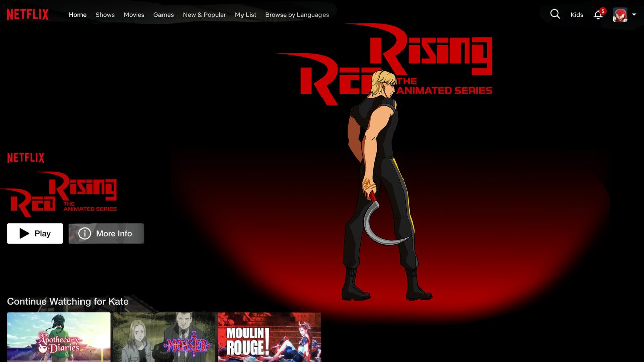
Task: Go to the Home menu item
Action: (77, 15)
